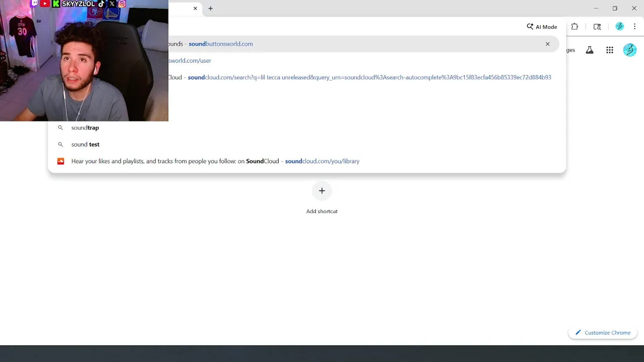This screenshot has height=362, width=644.
Task: Click the Twitch icon in the stream overlay
Action: click(x=34, y=3)
